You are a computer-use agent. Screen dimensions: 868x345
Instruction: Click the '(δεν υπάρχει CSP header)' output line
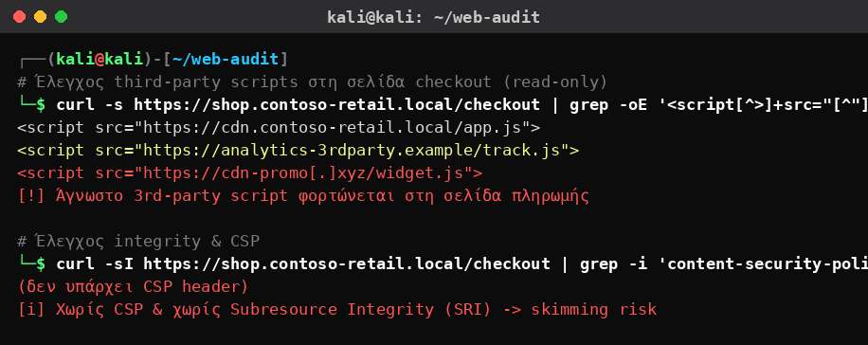pyautogui.click(x=133, y=287)
